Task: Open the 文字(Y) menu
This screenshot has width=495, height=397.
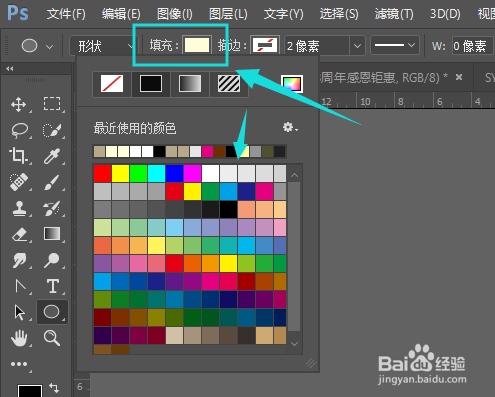Action: pos(283,14)
